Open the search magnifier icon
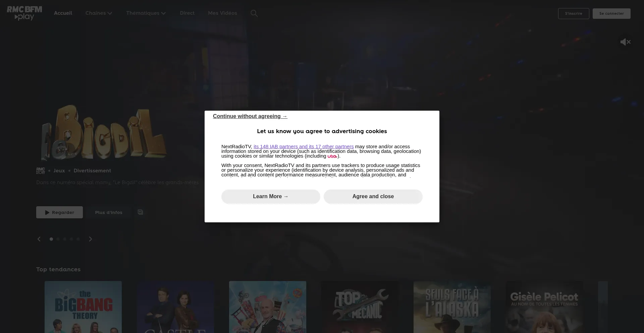Viewport: 644px width, 333px height. 254,13
